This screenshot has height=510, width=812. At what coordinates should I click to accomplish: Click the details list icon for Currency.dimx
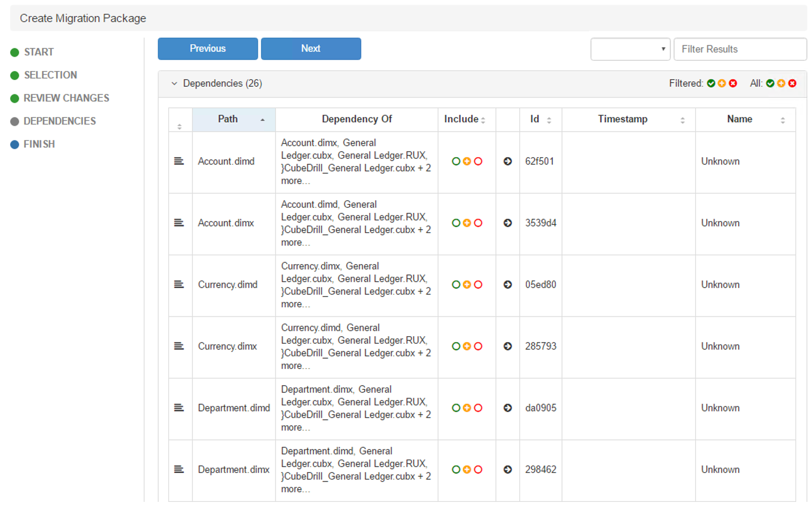(x=179, y=346)
